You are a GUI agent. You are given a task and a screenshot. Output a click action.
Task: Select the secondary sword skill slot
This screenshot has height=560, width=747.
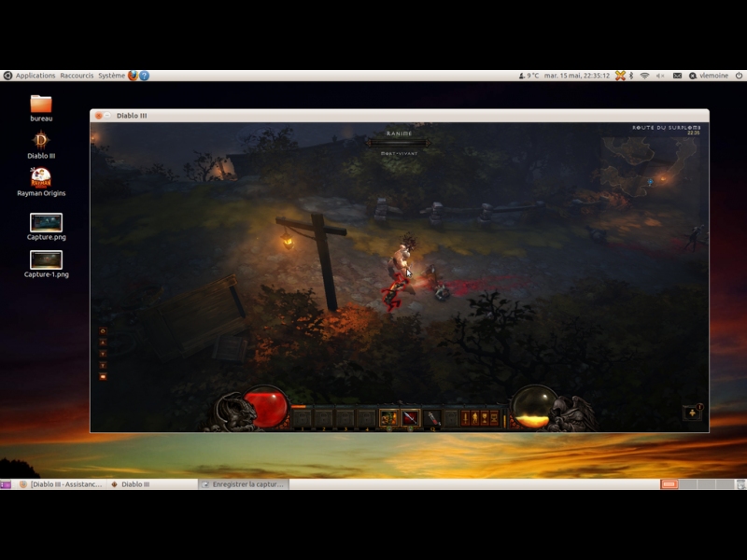410,418
